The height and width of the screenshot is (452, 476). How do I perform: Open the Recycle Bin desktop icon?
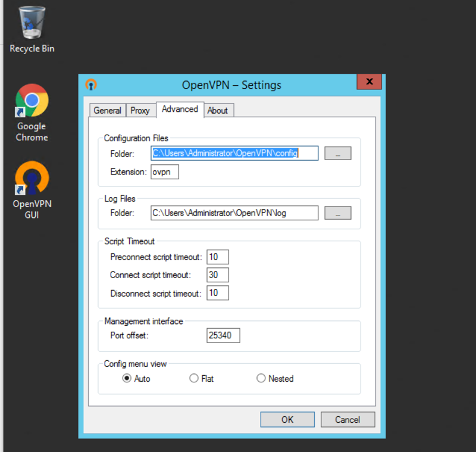32,29
